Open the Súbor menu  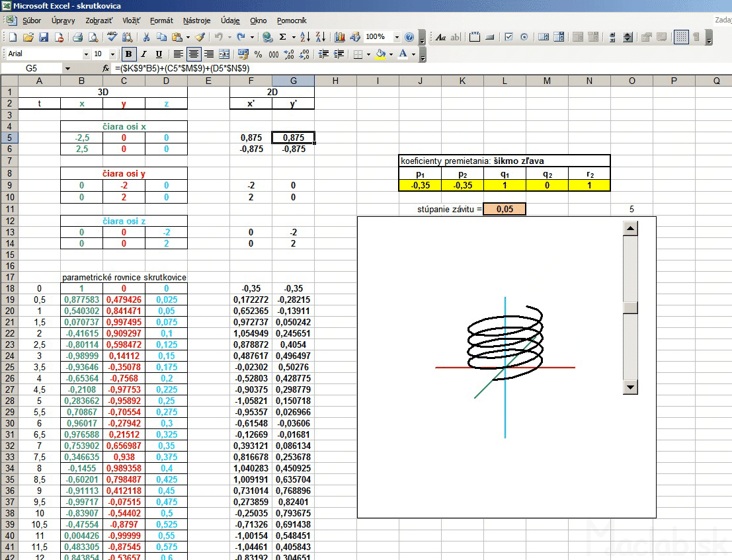point(32,20)
